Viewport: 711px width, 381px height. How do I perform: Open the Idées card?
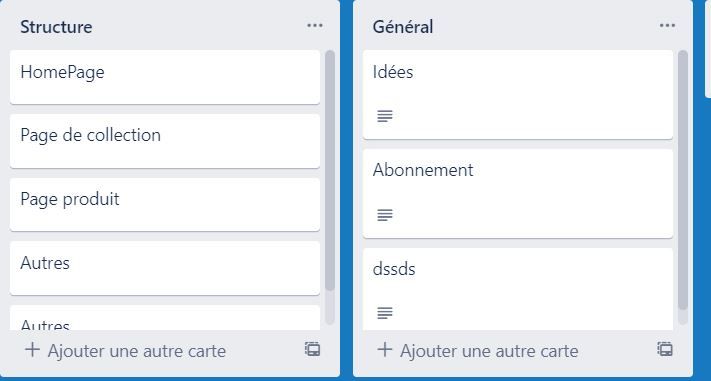(x=518, y=94)
